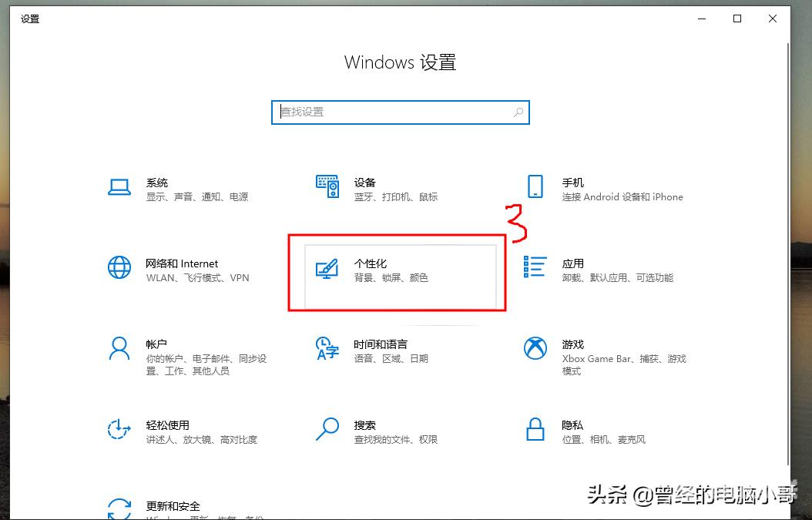This screenshot has width=812, height=520.
Task: Open the 更新和安全 label
Action: click(x=173, y=506)
